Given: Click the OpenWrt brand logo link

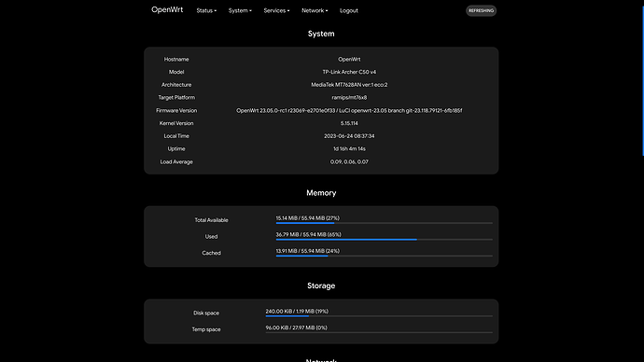Looking at the screenshot, I should pos(167,10).
